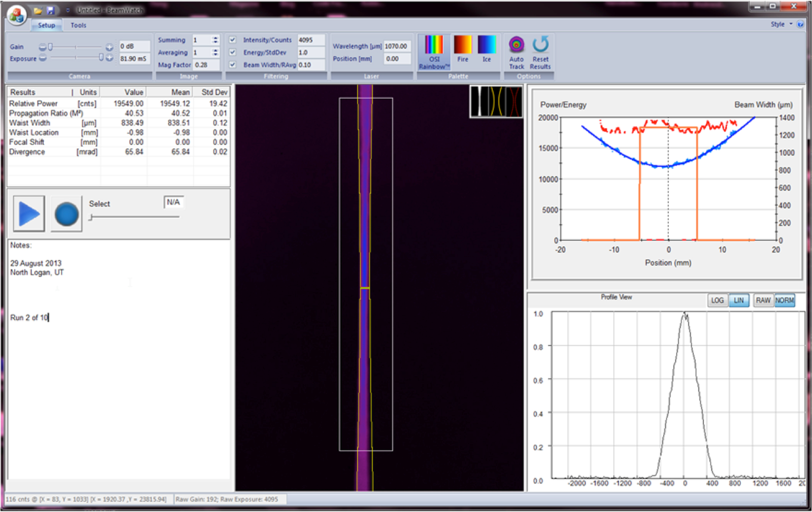Viewport: 812px width, 512px height.
Task: Click the open folder icon in title bar
Action: 38,10
